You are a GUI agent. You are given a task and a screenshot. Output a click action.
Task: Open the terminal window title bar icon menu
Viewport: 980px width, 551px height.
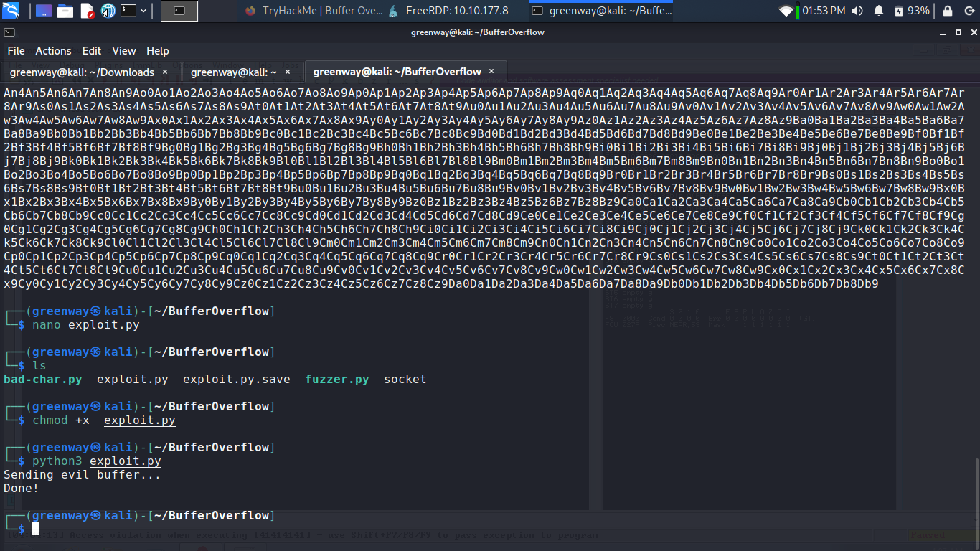[x=9, y=32]
